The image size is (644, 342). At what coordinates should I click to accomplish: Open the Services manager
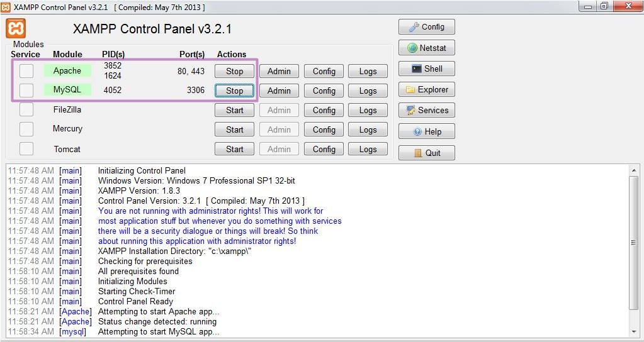point(426,111)
